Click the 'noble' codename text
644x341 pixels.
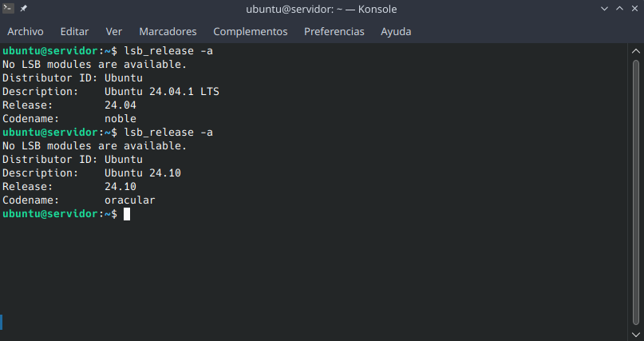[121, 118]
